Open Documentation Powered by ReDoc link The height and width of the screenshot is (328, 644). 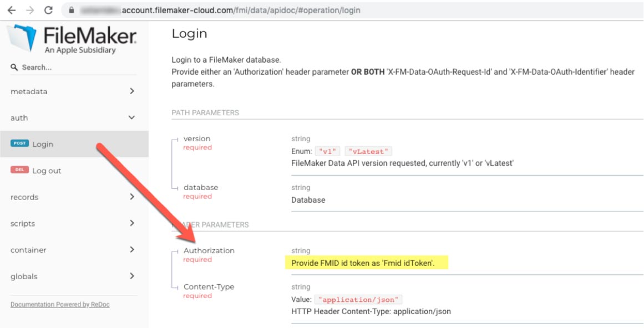[60, 305]
